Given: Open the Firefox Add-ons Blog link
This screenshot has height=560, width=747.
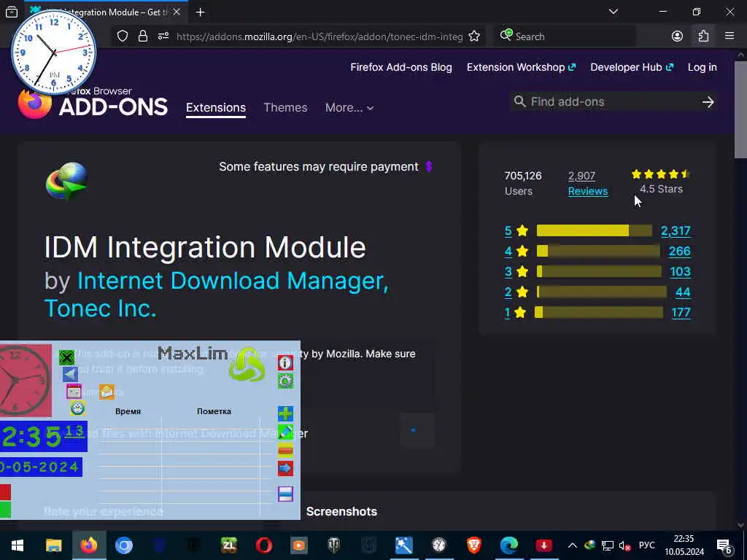Looking at the screenshot, I should point(401,67).
